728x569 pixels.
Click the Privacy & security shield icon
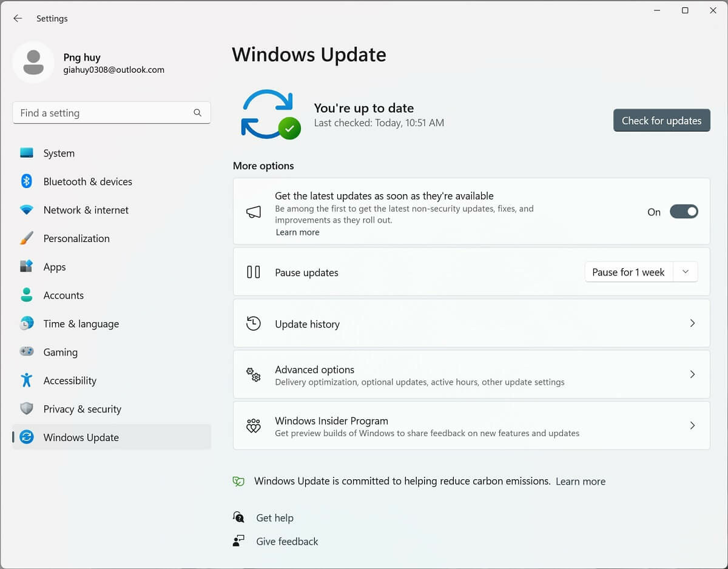tap(27, 409)
